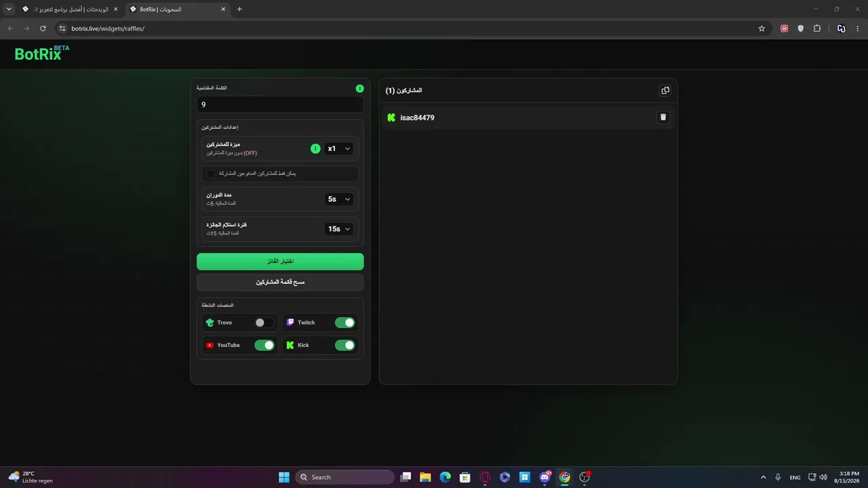Click the Twitch platform icon
The width and height of the screenshot is (868, 488).
click(290, 323)
